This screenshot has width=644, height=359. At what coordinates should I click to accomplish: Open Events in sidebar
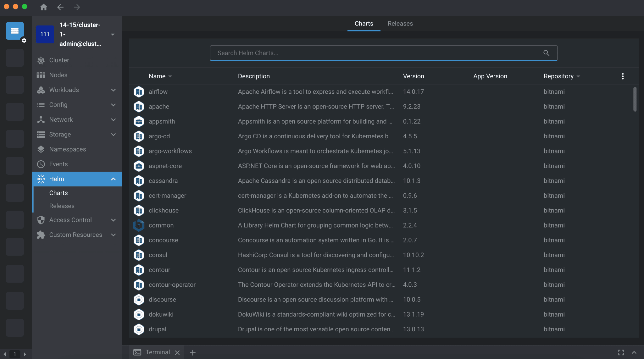coord(77,164)
